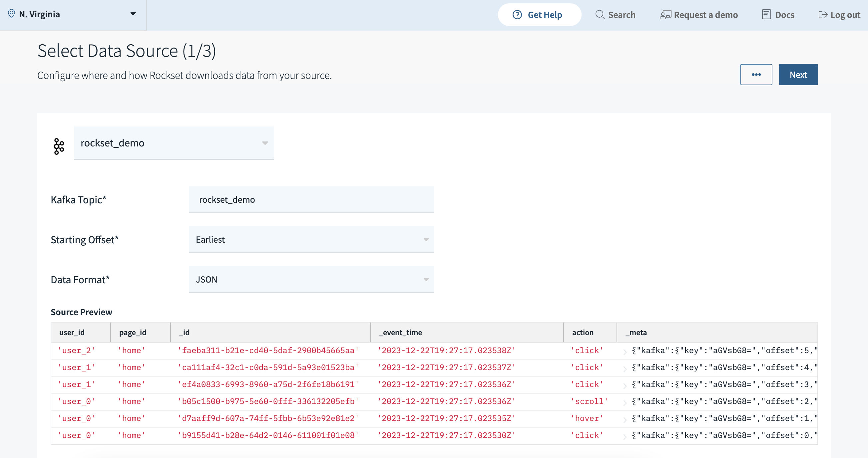Image resolution: width=868 pixels, height=458 pixels.
Task: Click the location pin icon beside N. Virginia
Action: tap(11, 14)
